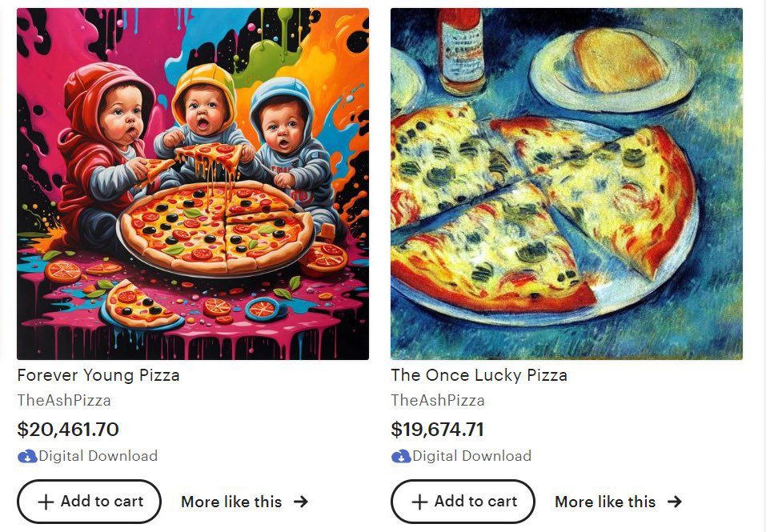The image size is (766, 532).
Task: Click download cloud icon under $19,674.71
Action: 401,457
